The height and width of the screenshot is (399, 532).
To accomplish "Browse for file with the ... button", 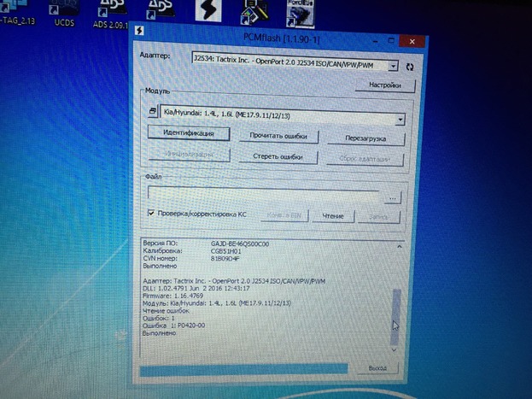I will [x=392, y=197].
